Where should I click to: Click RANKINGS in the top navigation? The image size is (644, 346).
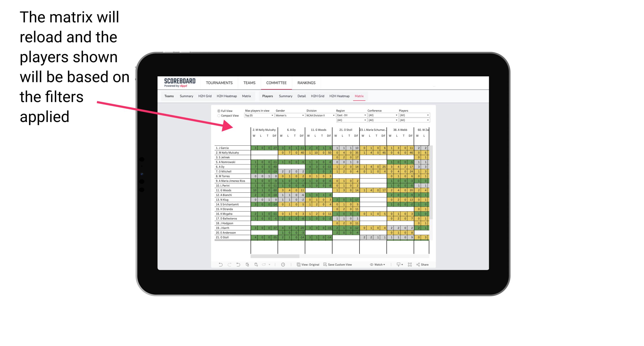(x=306, y=83)
